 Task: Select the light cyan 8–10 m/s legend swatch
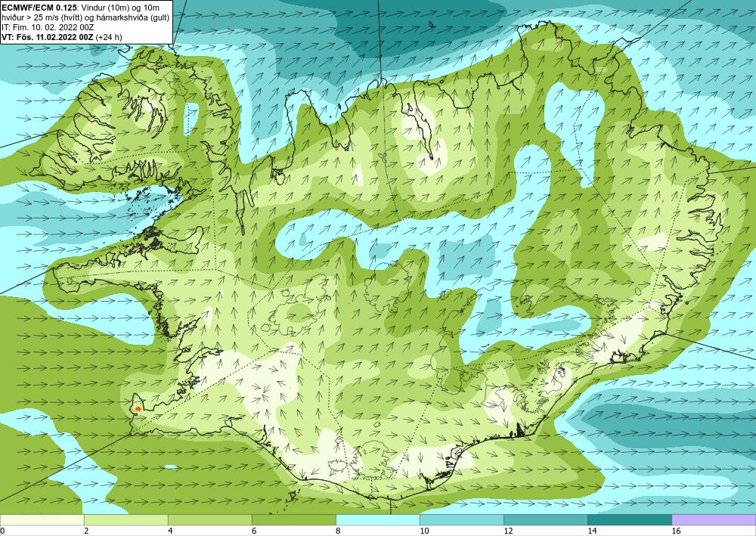pyautogui.click(x=377, y=519)
